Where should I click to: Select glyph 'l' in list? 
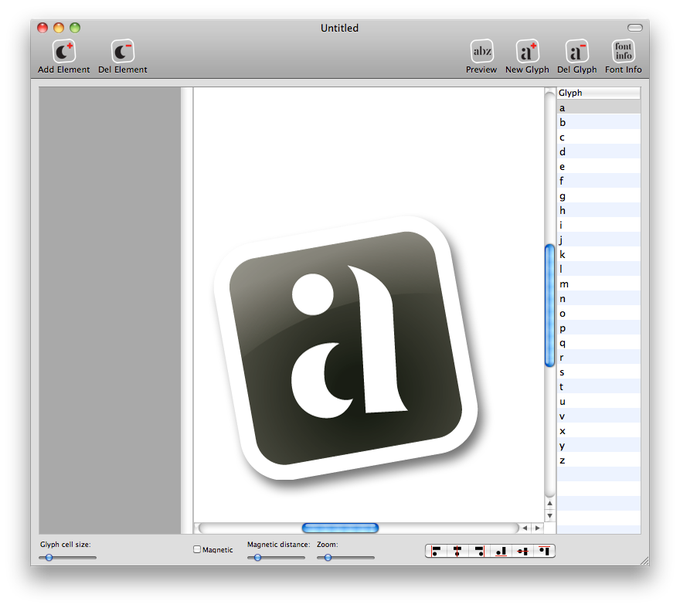(x=598, y=269)
